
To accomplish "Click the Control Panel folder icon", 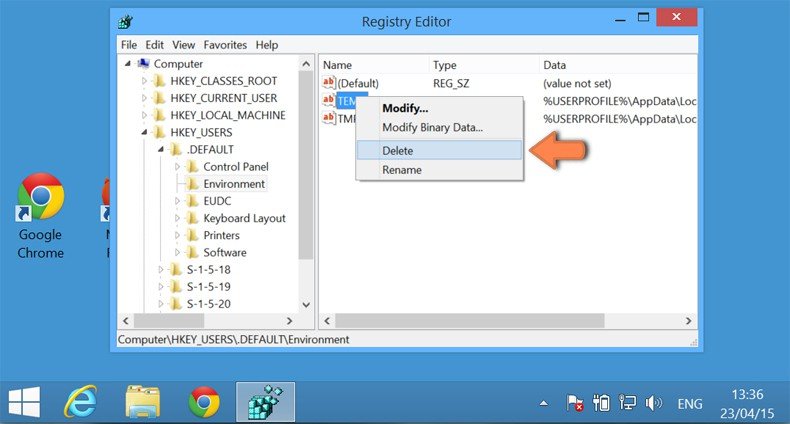I will click(192, 166).
